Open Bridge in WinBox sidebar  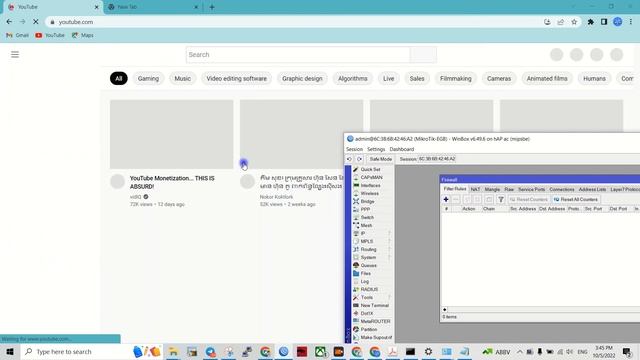367,201
